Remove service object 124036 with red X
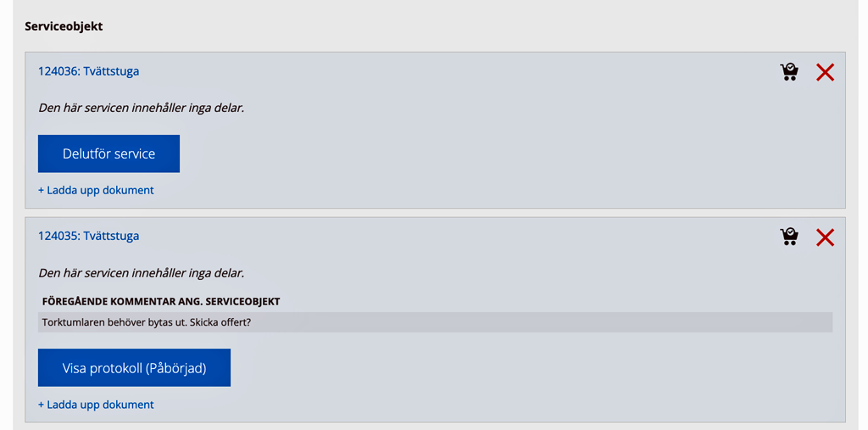The width and height of the screenshot is (868, 430). point(825,72)
